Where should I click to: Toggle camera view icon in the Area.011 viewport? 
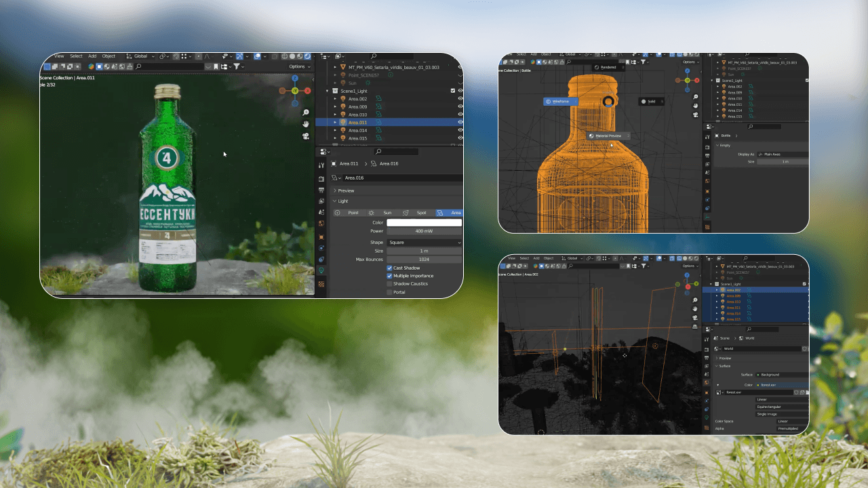tap(306, 136)
